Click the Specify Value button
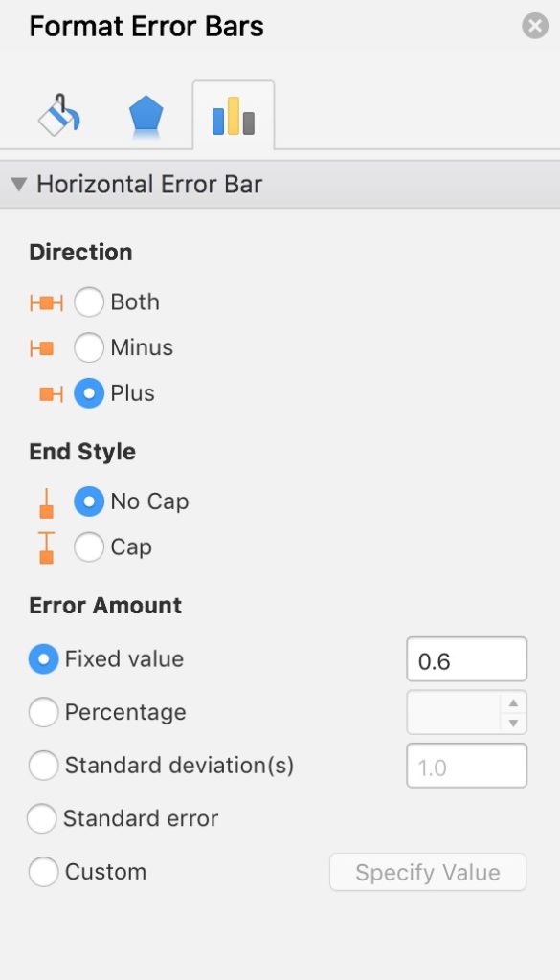The width and height of the screenshot is (560, 980). click(428, 872)
